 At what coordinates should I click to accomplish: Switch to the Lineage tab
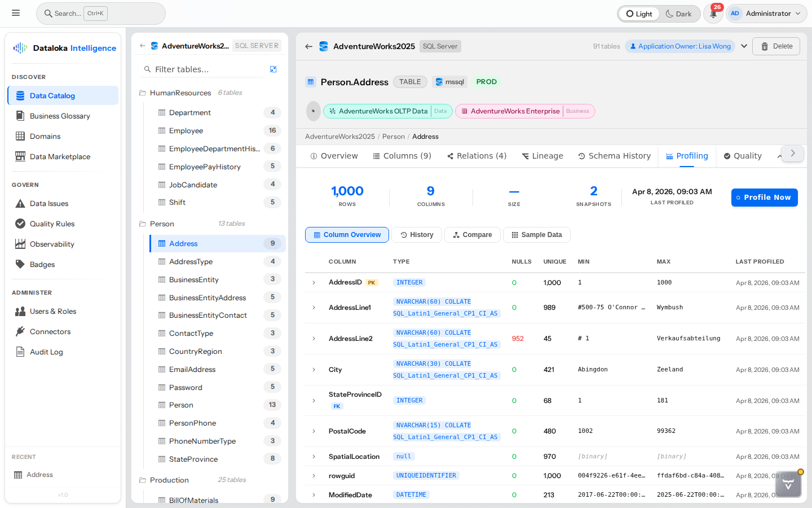tap(542, 156)
